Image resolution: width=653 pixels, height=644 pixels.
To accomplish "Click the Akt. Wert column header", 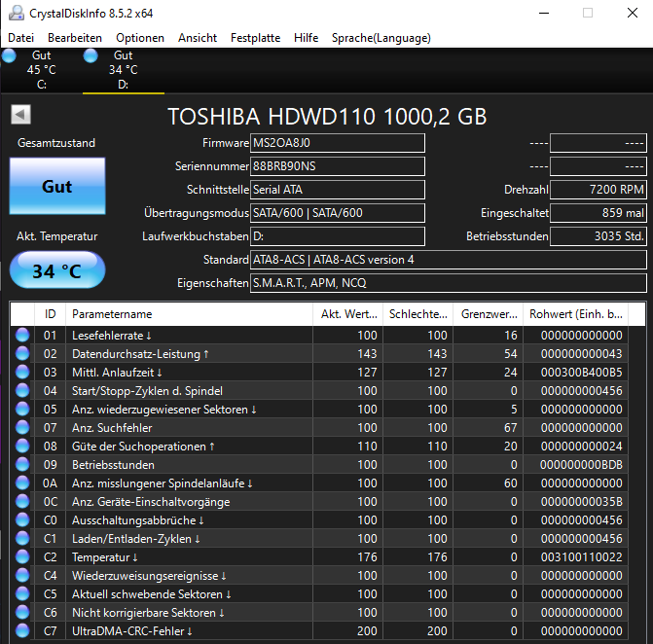I will pos(348,314).
